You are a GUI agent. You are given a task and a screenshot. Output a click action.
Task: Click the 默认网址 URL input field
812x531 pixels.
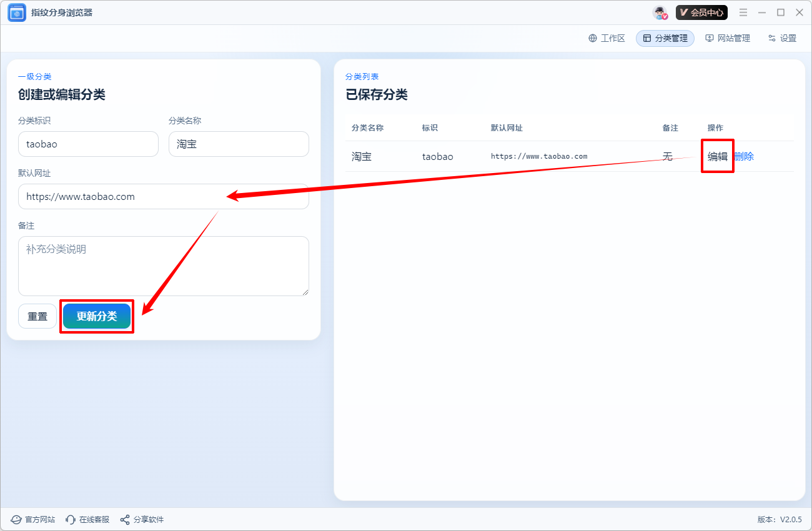coord(164,196)
